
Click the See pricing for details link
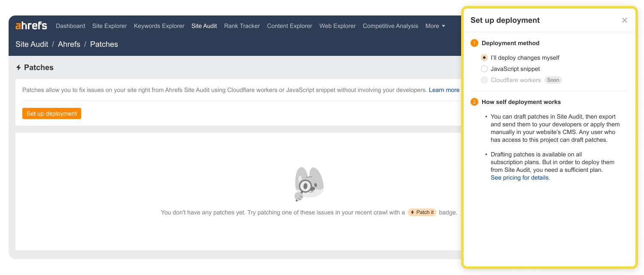[x=519, y=177]
